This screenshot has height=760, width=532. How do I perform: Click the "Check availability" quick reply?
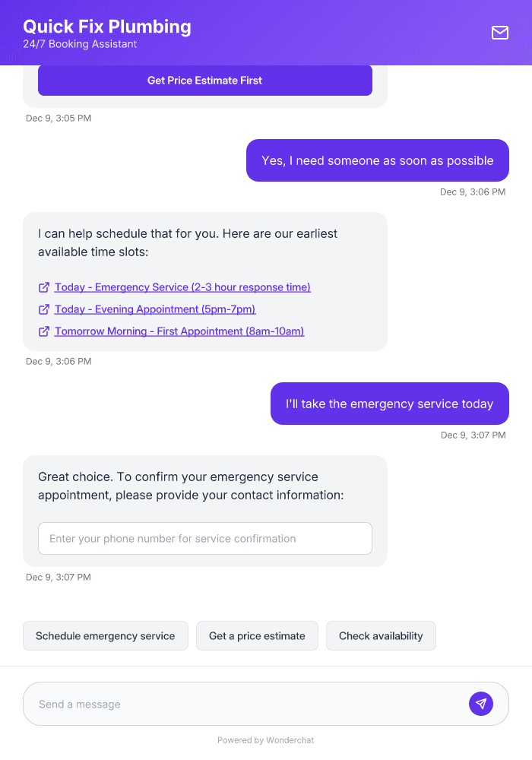381,635
